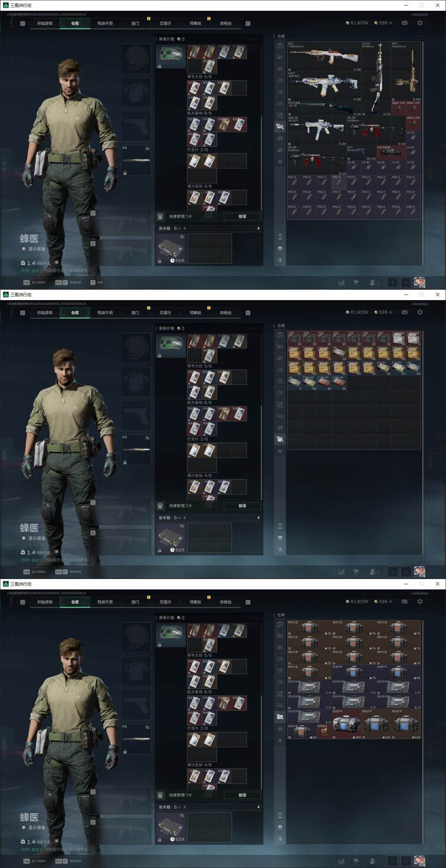Click sort/sell icon at top window sidebar bottom
The width and height of the screenshot is (446, 868).
pos(280,260)
